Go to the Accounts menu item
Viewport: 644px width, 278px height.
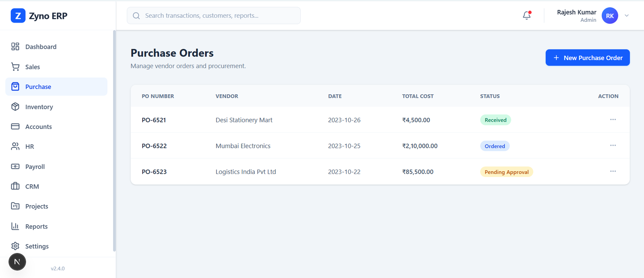pyautogui.click(x=38, y=127)
